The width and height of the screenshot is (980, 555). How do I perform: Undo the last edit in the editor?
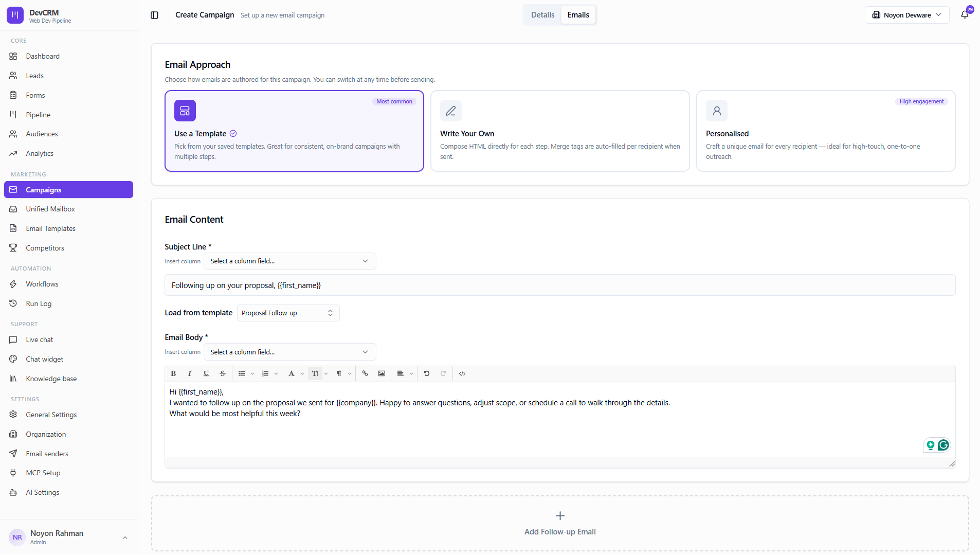coord(427,373)
